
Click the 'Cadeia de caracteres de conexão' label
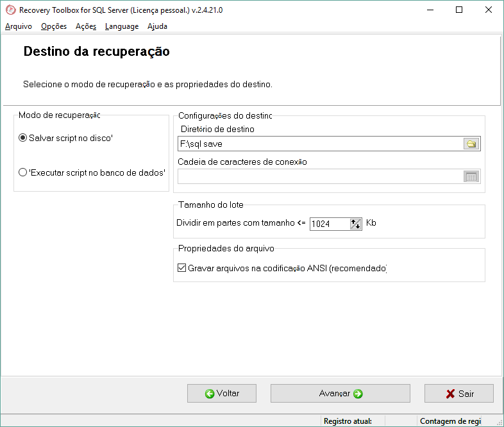click(x=242, y=162)
